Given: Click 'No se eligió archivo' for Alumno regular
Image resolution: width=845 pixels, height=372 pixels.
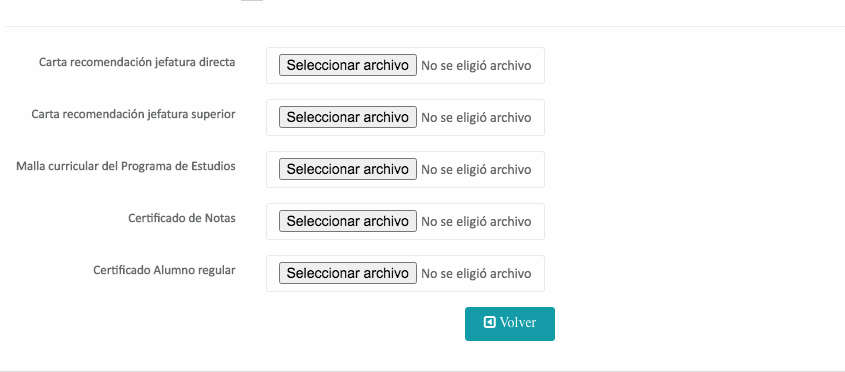Looking at the screenshot, I should point(476,274).
